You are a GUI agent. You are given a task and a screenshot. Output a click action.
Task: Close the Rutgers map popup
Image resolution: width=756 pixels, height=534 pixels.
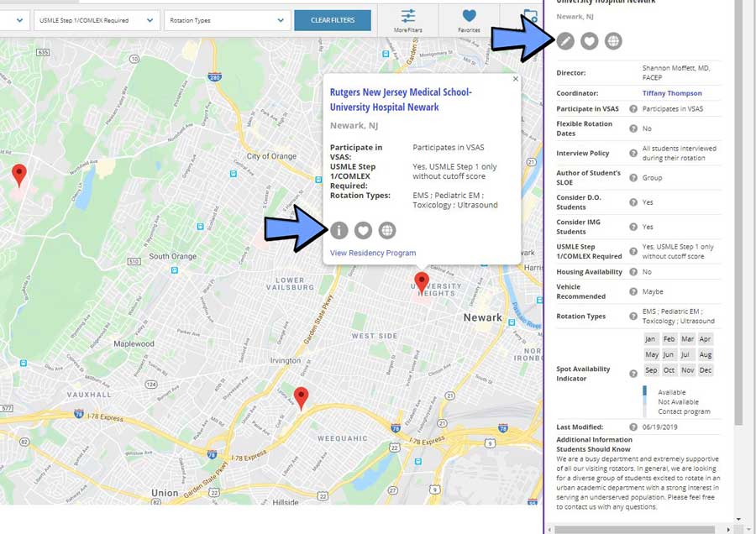click(x=516, y=79)
